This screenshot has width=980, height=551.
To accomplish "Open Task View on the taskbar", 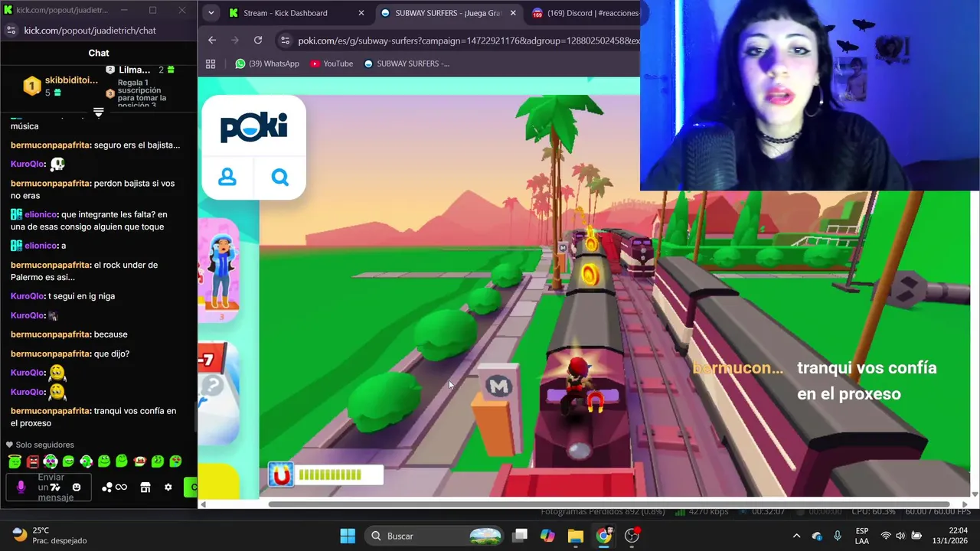I will pyautogui.click(x=521, y=536).
